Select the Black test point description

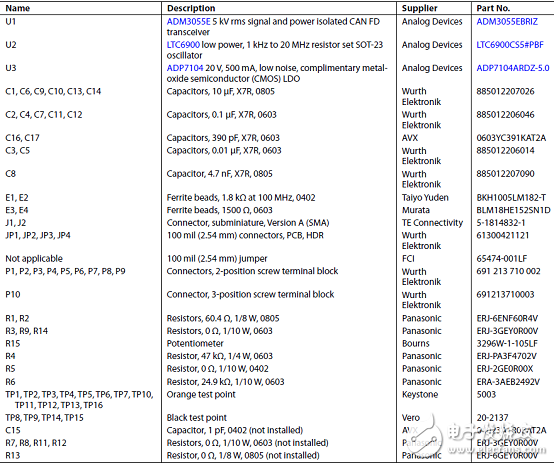tap(196, 418)
